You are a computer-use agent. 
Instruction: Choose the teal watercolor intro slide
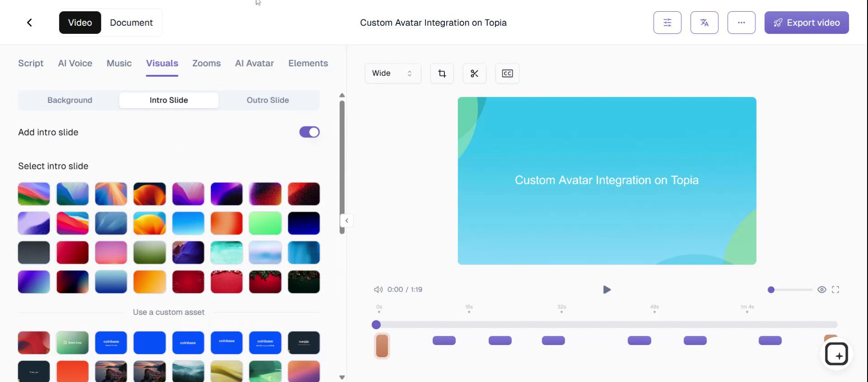226,252
